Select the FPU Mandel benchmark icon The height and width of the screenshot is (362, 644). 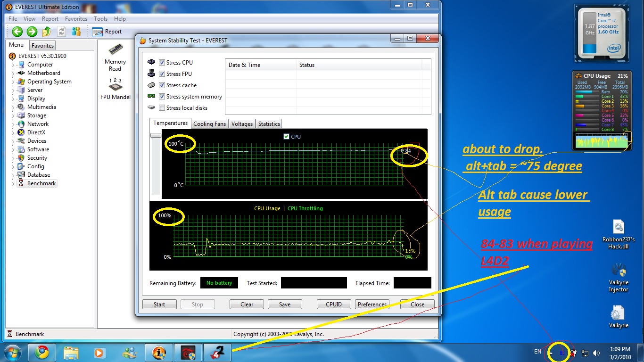(x=115, y=89)
